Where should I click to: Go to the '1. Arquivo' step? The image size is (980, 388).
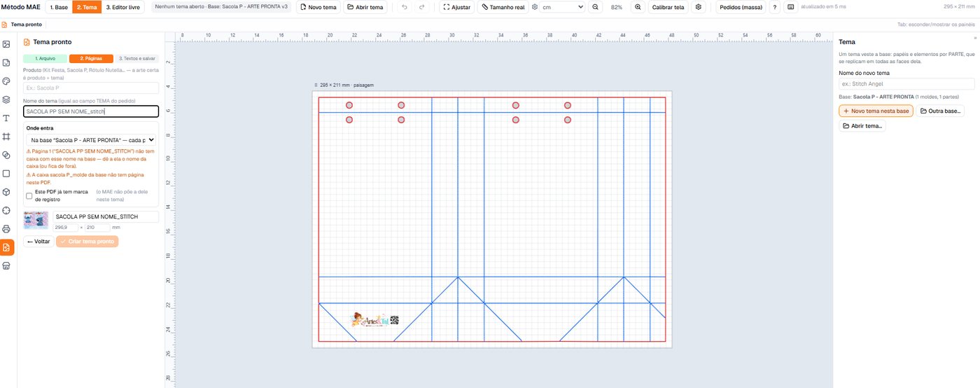coord(45,58)
